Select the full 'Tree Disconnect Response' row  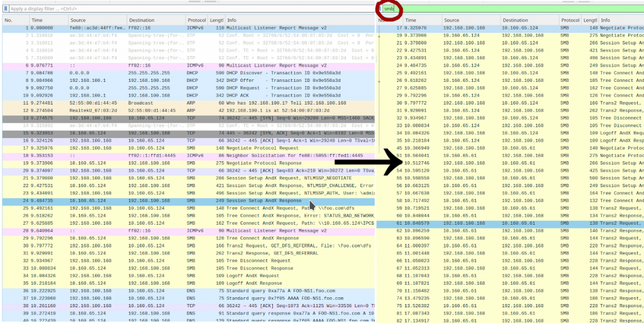[x=189, y=268]
